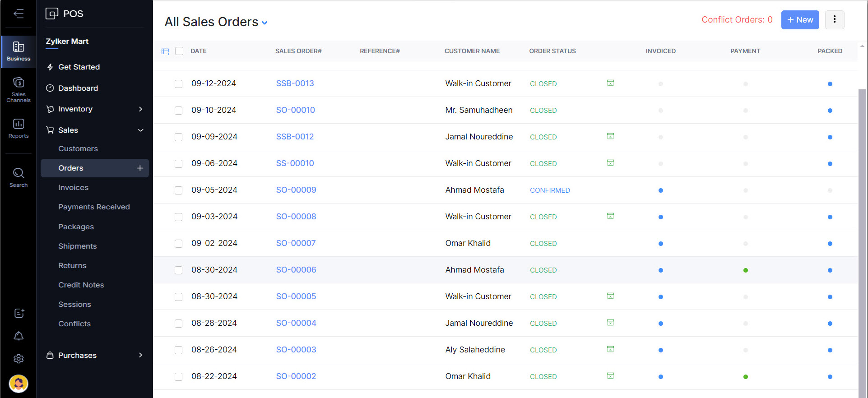Image resolution: width=868 pixels, height=398 pixels.
Task: Select the checkbox for order SO-00009
Action: (x=179, y=190)
